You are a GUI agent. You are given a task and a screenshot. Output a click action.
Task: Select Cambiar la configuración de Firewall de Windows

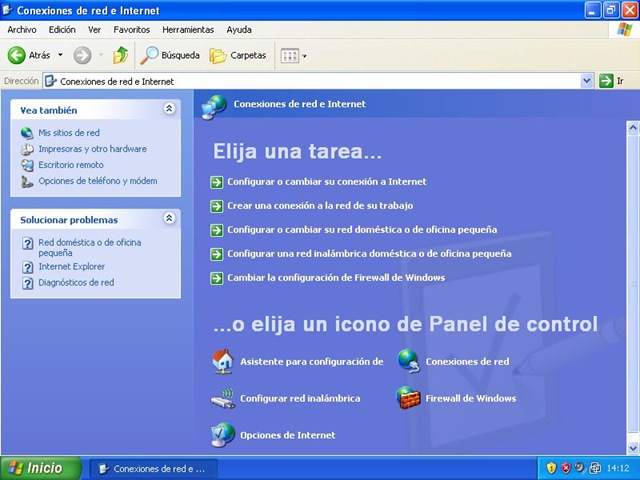(336, 278)
